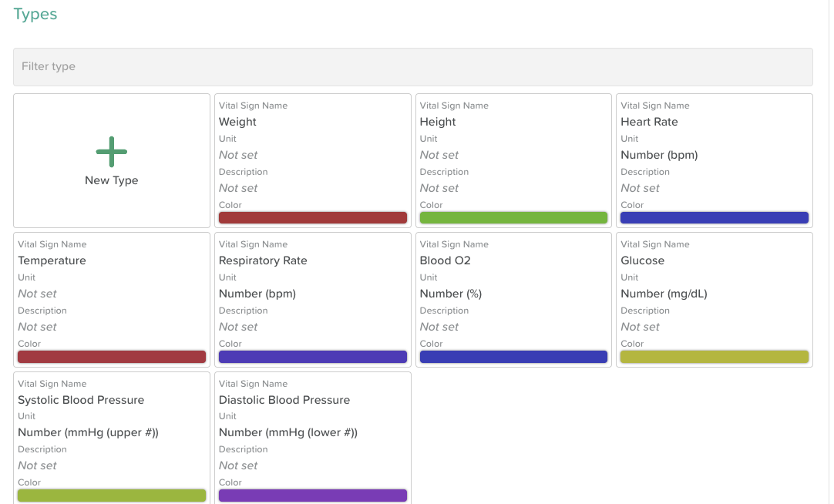Screen dimensions: 834x504
Task: Open the Respiratory Rate color swatch
Action: click(x=312, y=357)
